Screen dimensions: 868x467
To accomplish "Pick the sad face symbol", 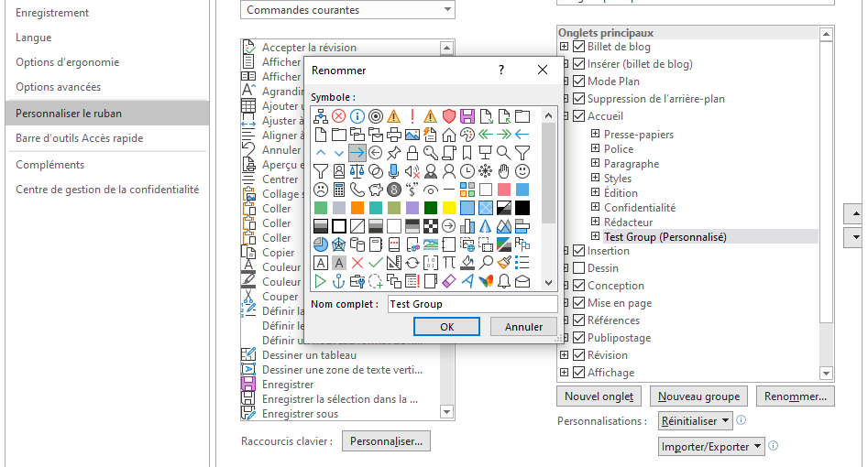I will click(x=321, y=190).
